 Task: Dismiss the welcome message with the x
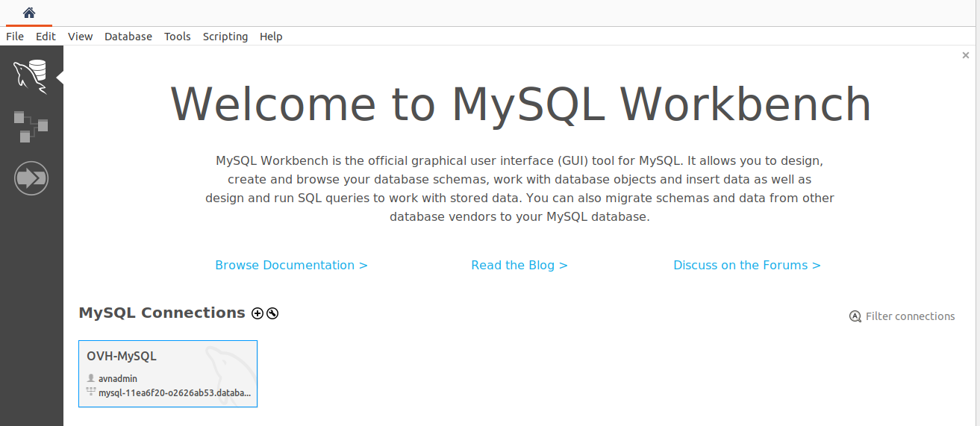click(965, 55)
